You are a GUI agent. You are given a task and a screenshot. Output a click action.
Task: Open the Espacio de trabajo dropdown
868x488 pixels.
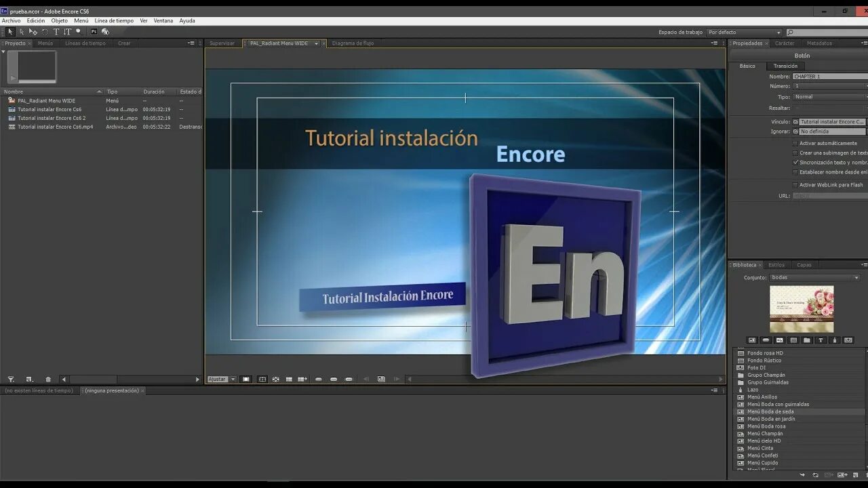click(745, 33)
